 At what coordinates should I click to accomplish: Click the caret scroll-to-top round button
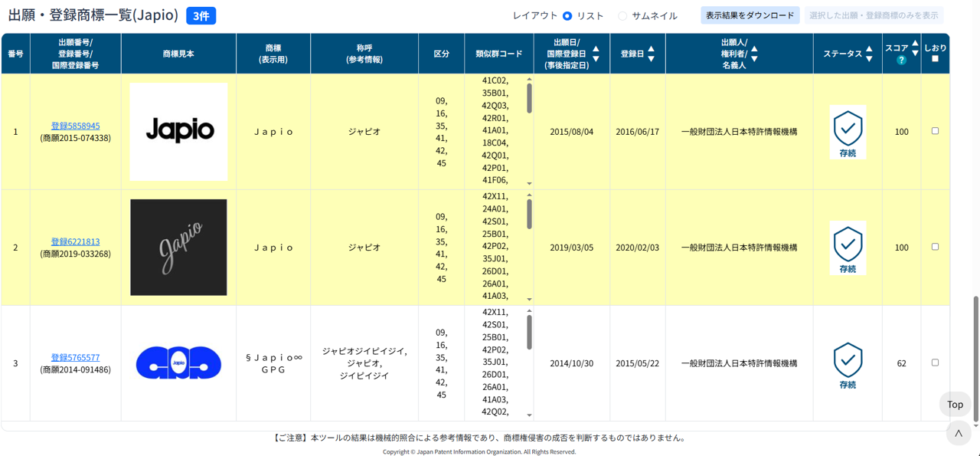(x=958, y=434)
